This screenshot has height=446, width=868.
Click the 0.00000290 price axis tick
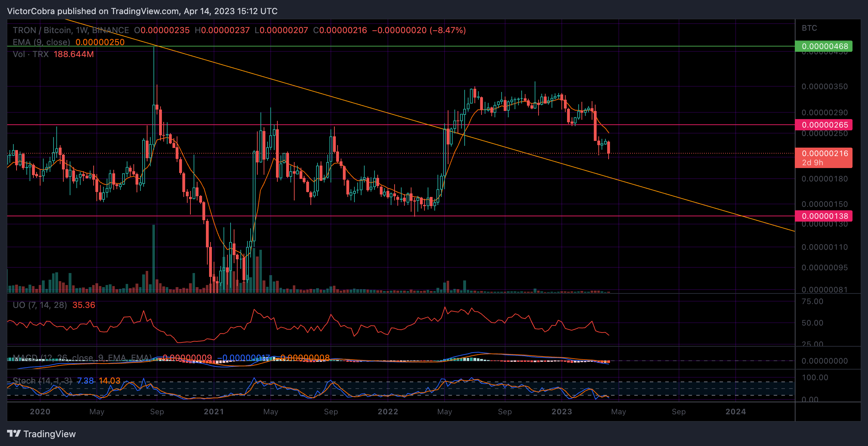[x=825, y=113]
